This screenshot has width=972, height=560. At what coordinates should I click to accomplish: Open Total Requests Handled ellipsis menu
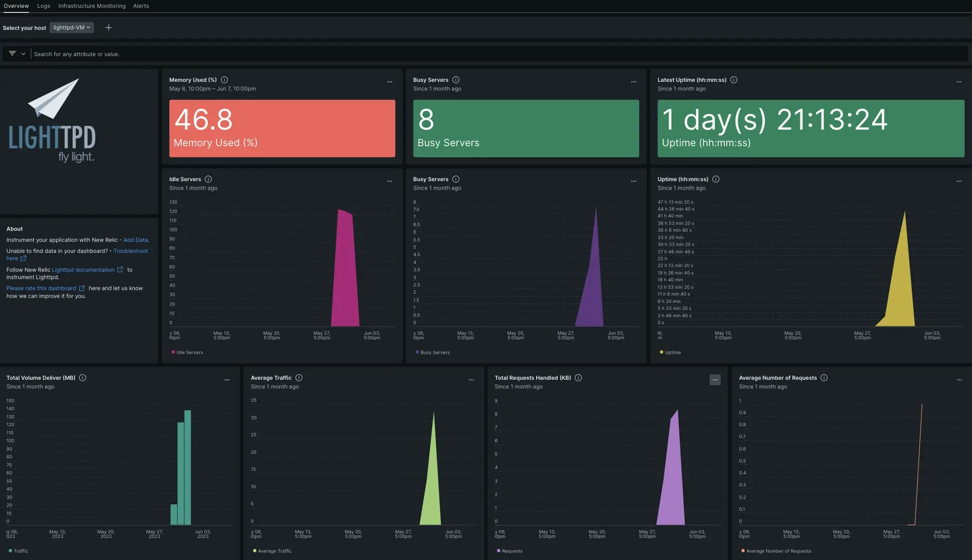[x=715, y=380]
